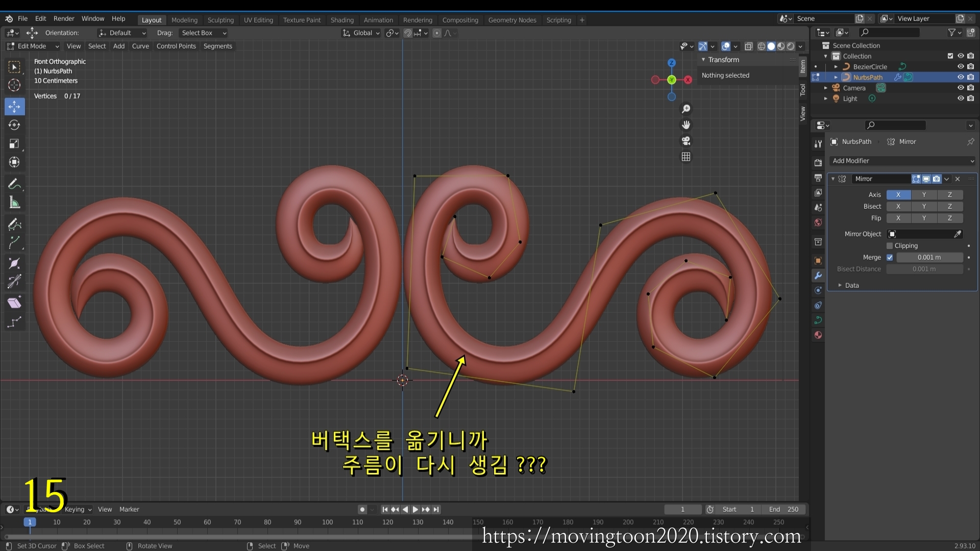Open the Edit Mode dropdown
Image resolution: width=980 pixels, height=551 pixels.
33,46
